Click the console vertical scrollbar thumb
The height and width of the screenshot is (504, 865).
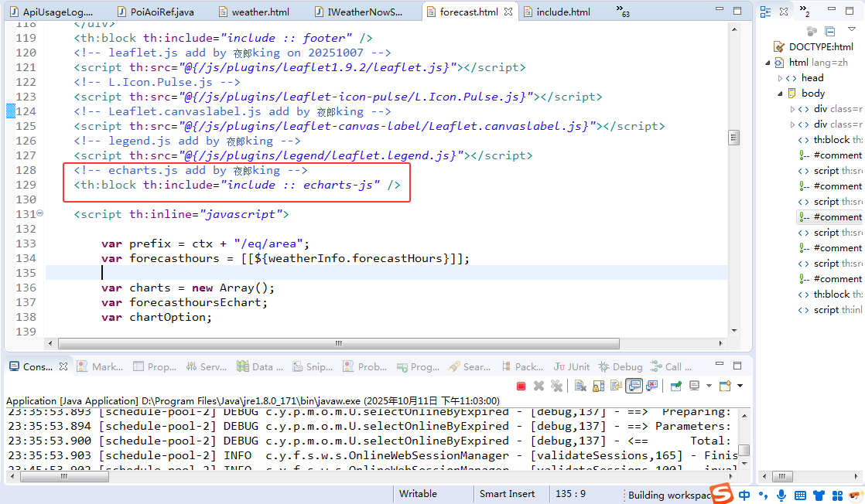click(x=744, y=451)
